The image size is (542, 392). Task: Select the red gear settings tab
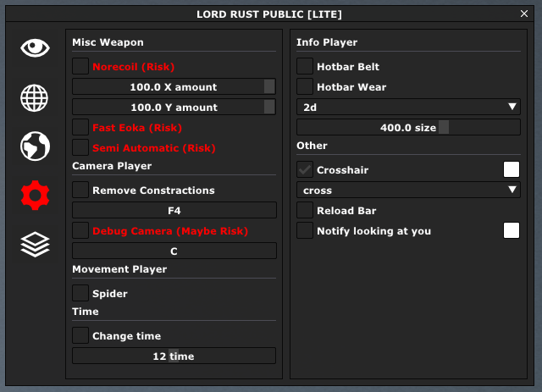pos(36,196)
